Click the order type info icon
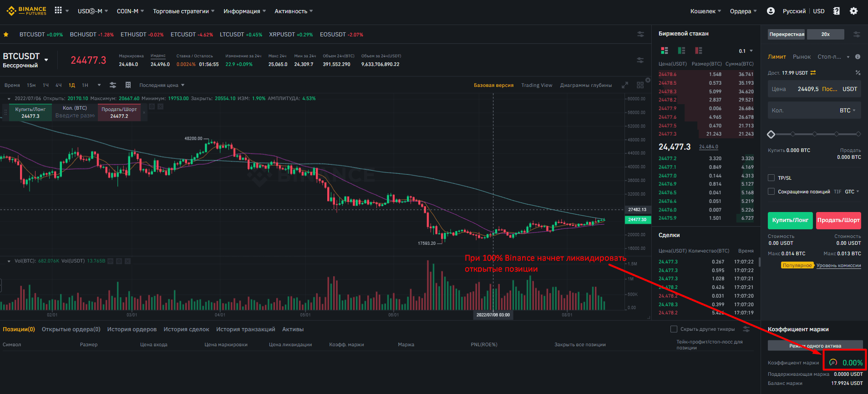This screenshot has height=394, width=868. pyautogui.click(x=858, y=57)
